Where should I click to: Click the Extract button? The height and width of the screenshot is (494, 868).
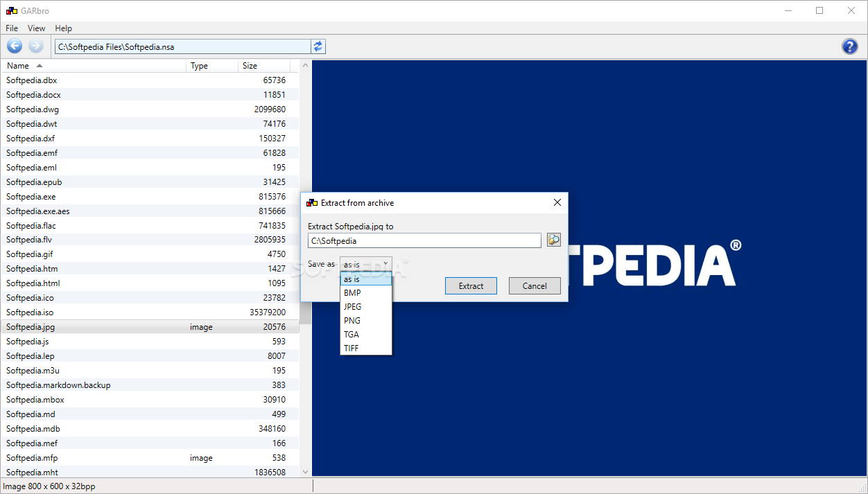pos(471,285)
